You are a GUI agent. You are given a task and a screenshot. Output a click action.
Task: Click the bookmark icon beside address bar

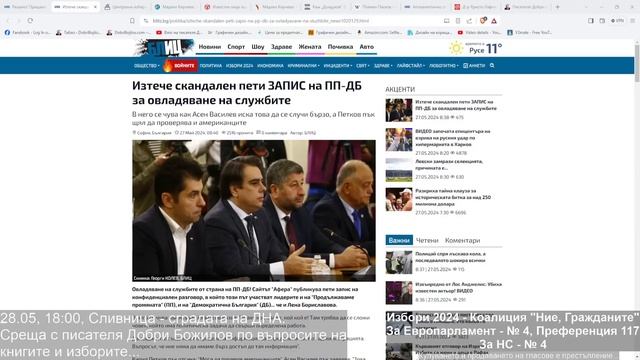tap(132, 21)
